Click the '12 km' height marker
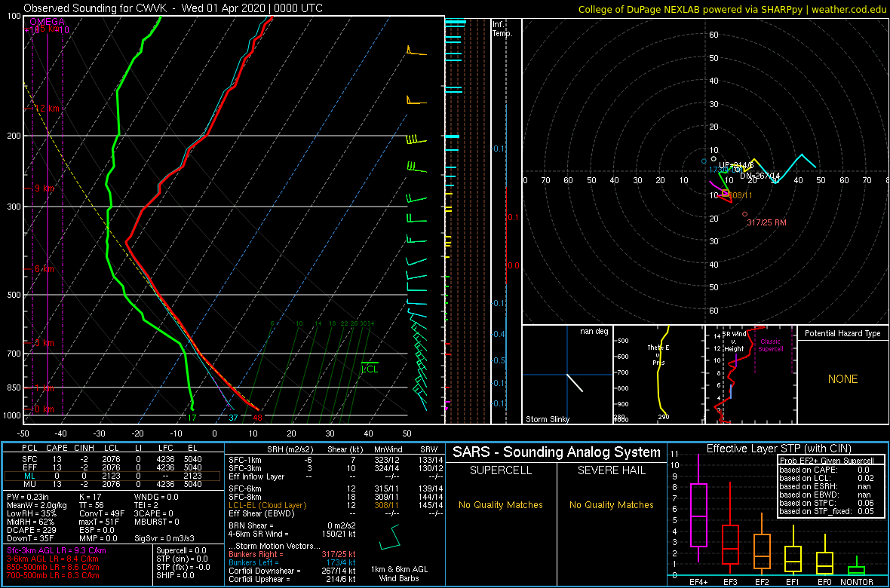 coord(45,109)
